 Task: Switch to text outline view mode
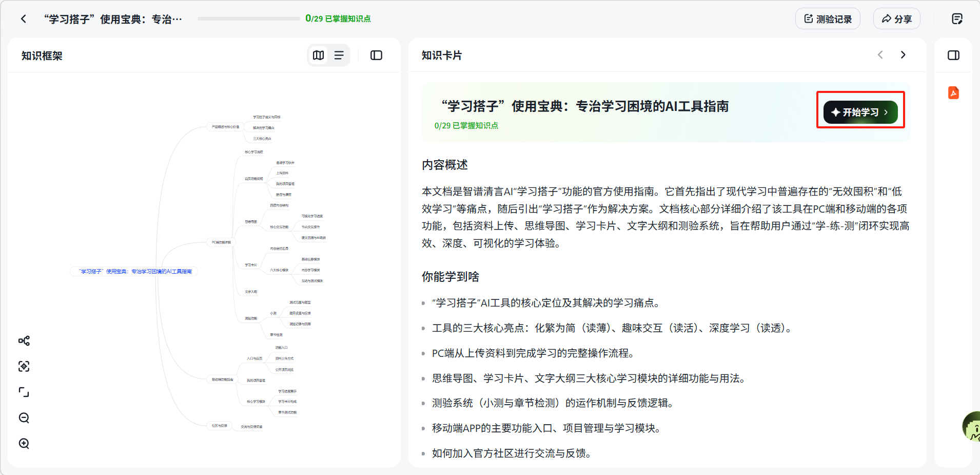(x=339, y=55)
